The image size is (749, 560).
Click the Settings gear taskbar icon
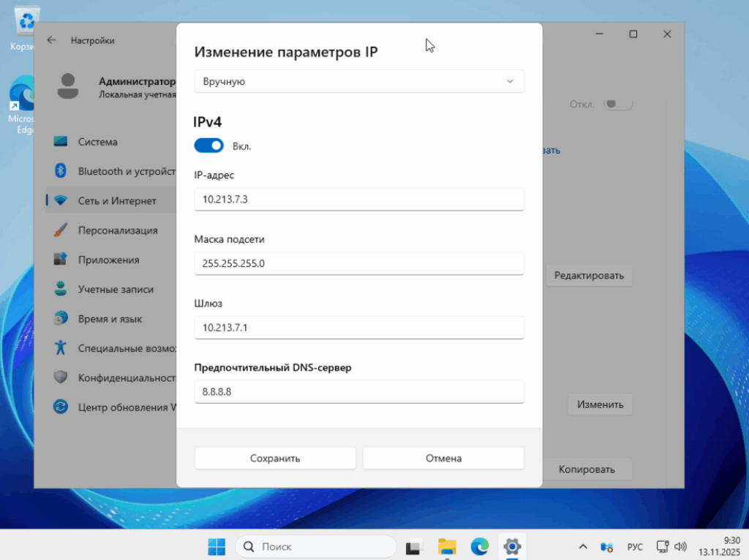pos(512,547)
